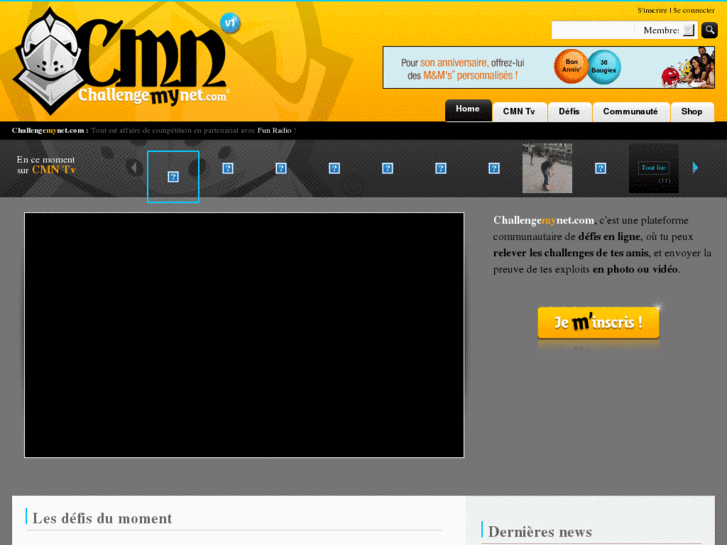
Task: Show next CMN Tv thumbnails with right arrow
Action: (x=695, y=167)
